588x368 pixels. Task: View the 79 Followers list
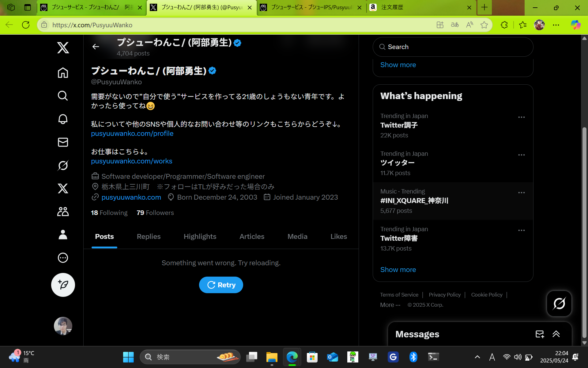[x=155, y=213]
